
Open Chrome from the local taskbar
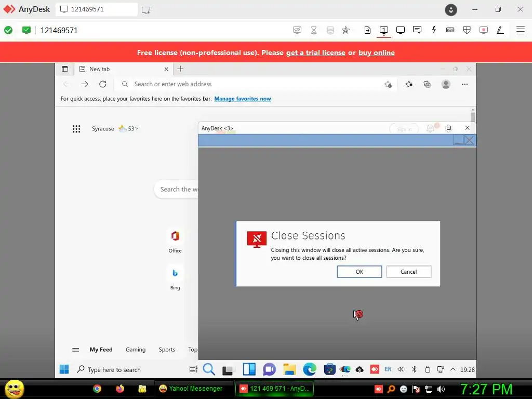(x=97, y=389)
